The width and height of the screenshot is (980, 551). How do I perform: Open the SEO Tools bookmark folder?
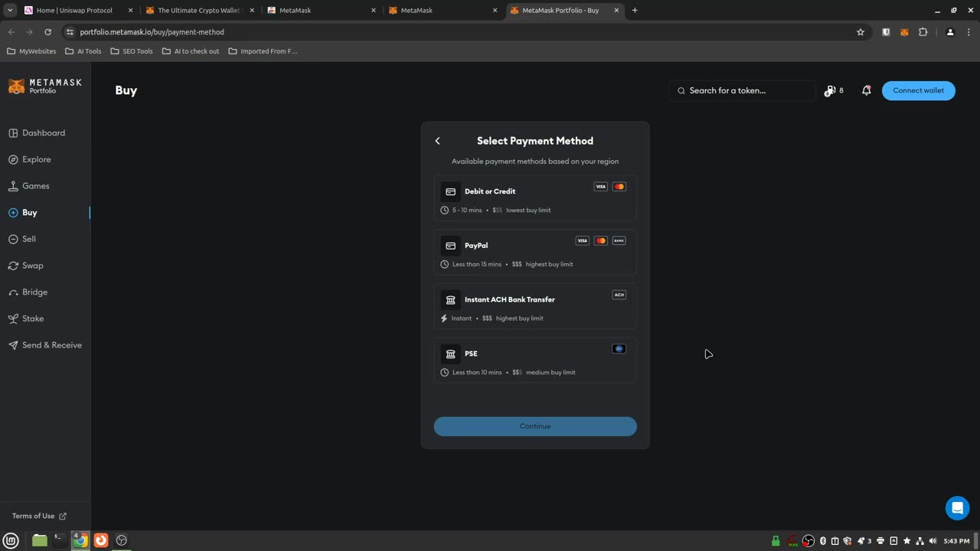tap(132, 51)
